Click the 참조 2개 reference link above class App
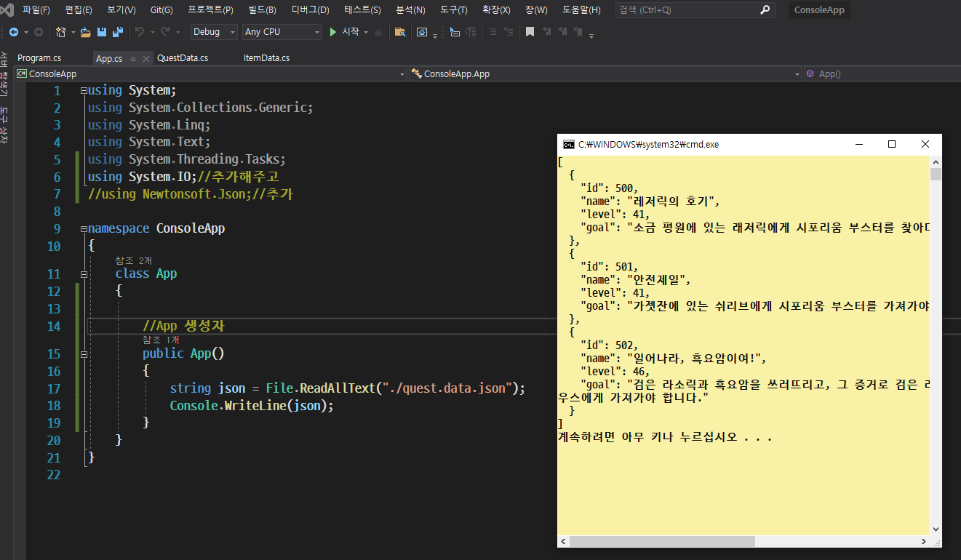The height and width of the screenshot is (560, 961). pos(133,260)
